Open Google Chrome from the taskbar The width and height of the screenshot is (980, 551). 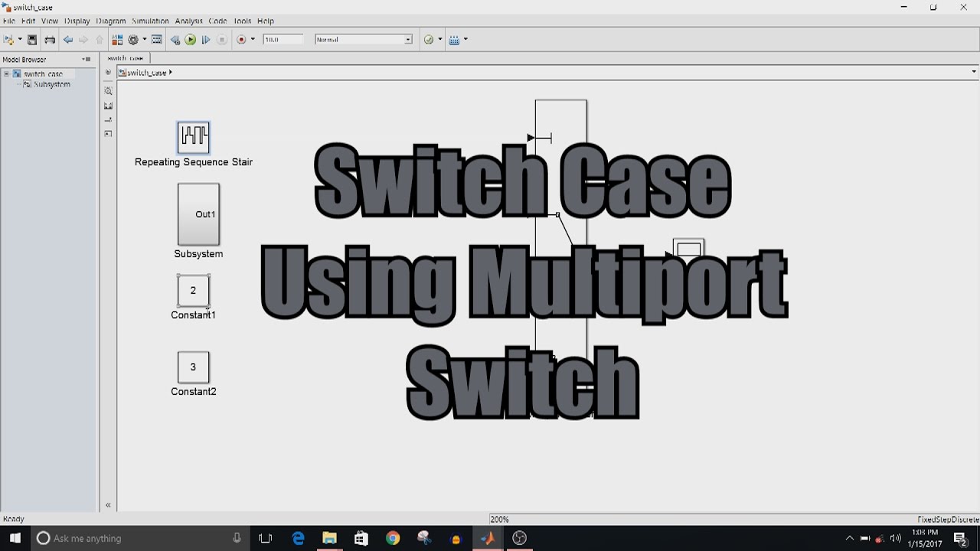393,538
